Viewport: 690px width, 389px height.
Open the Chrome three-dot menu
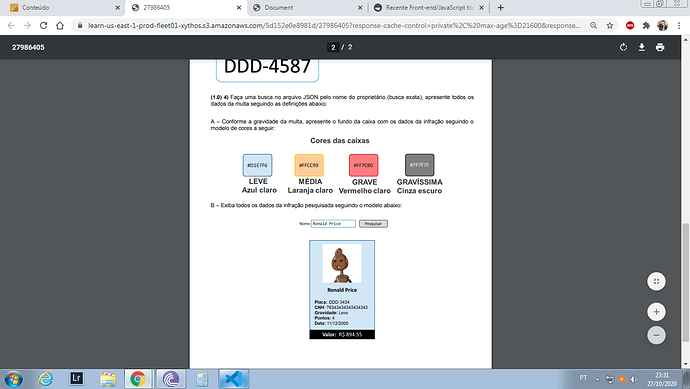point(679,26)
